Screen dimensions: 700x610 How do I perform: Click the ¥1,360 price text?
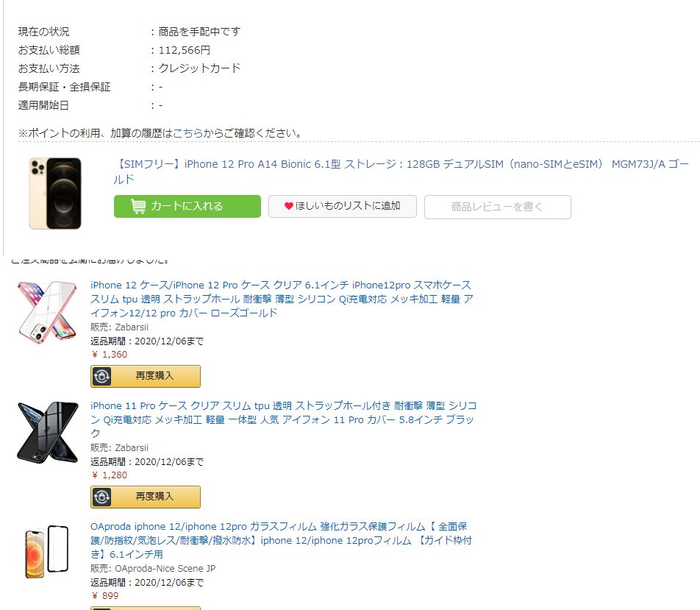point(110,355)
